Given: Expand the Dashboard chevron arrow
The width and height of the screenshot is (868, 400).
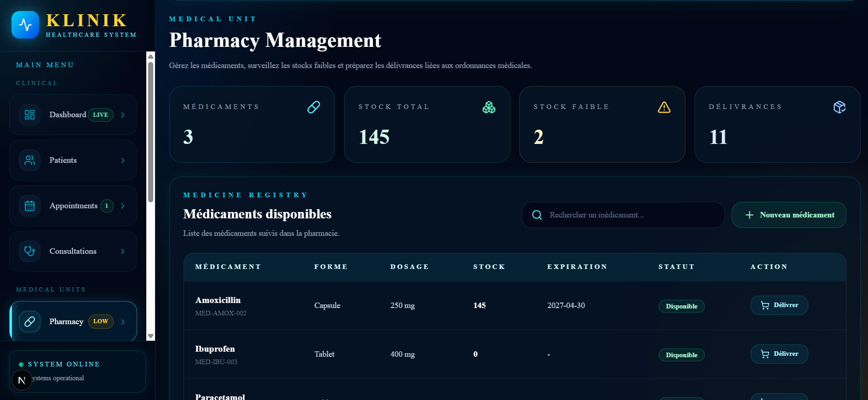Looking at the screenshot, I should point(123,114).
